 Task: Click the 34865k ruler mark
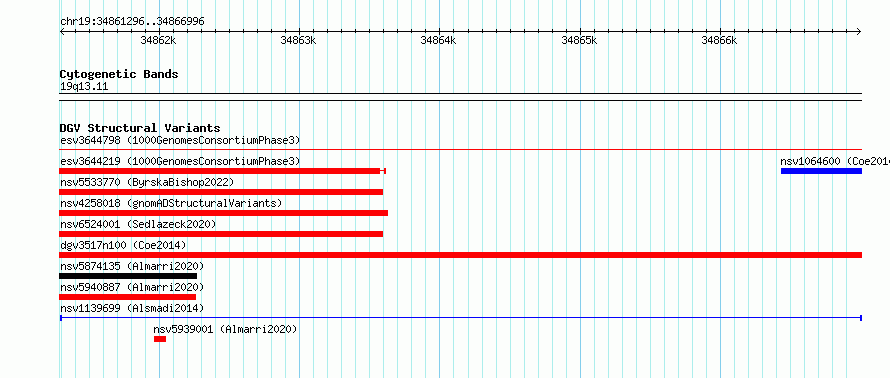[580, 40]
